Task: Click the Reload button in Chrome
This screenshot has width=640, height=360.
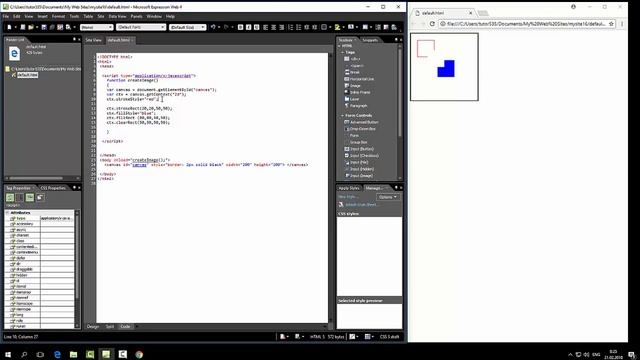Action: (432, 24)
